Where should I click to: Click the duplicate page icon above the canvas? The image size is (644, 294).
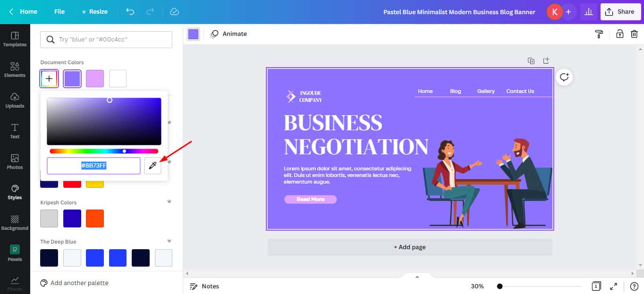pos(531,61)
